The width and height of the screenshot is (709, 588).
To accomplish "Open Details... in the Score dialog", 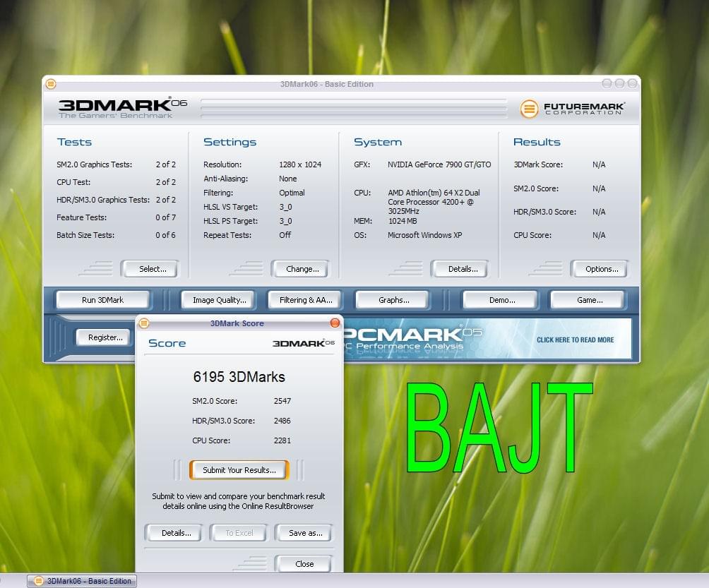I will [174, 533].
